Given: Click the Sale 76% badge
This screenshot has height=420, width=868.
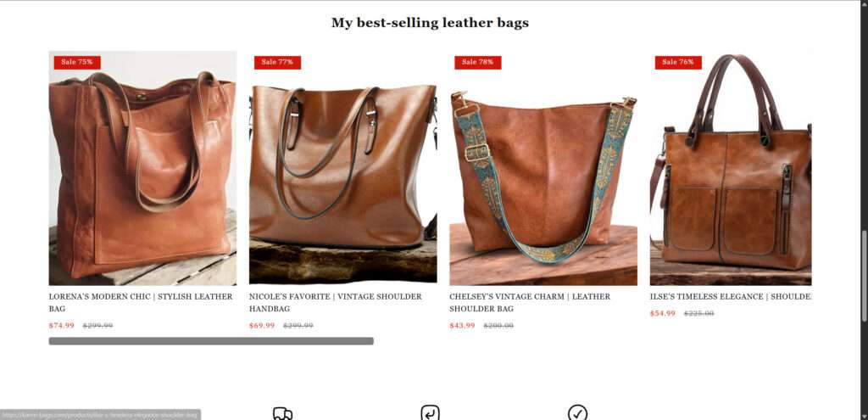Looking at the screenshot, I should (x=678, y=62).
